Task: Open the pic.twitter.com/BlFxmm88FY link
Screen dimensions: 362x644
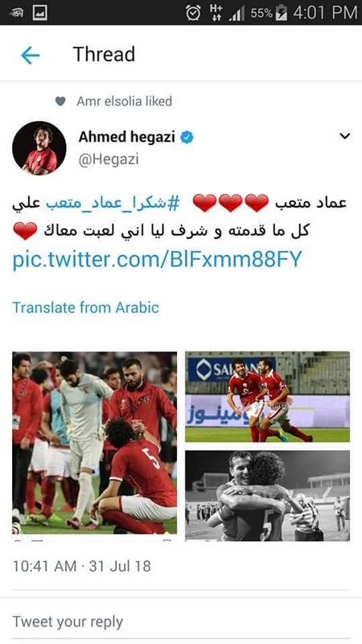Action: click(157, 259)
